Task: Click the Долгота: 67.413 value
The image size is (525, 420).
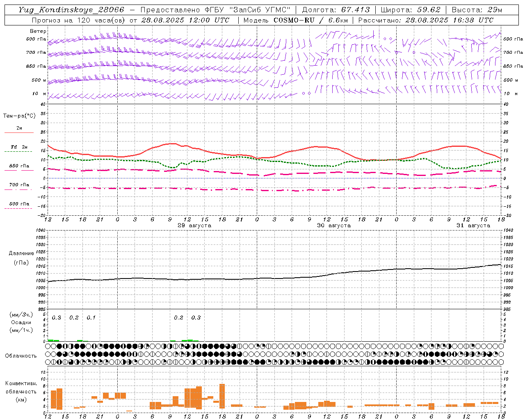Action: 336,10
